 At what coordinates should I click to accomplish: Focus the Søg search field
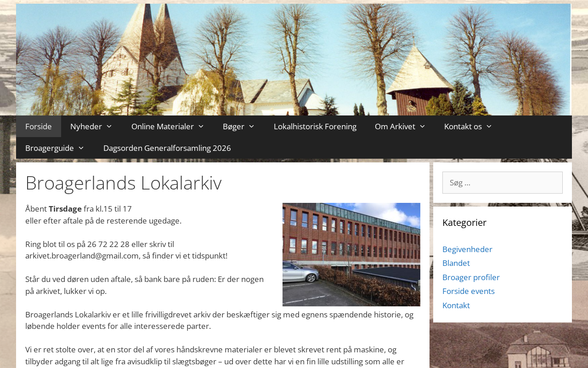pyautogui.click(x=503, y=183)
